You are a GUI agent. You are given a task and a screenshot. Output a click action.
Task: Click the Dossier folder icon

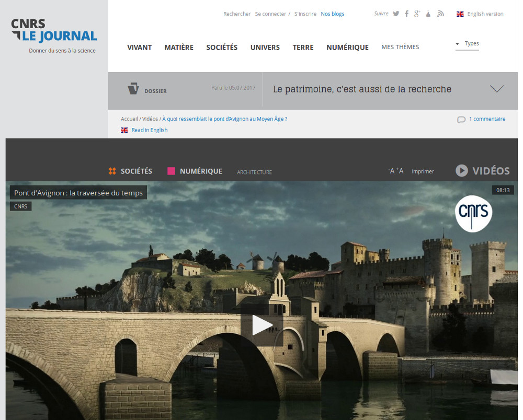[x=133, y=89]
